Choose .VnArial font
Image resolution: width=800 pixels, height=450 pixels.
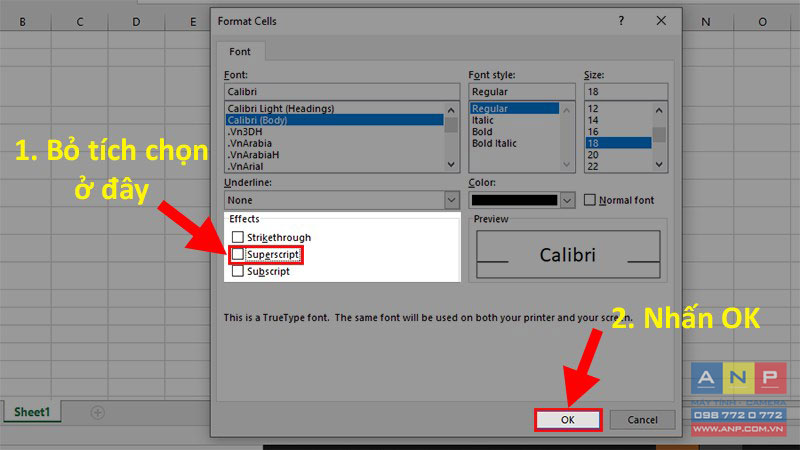tap(334, 166)
